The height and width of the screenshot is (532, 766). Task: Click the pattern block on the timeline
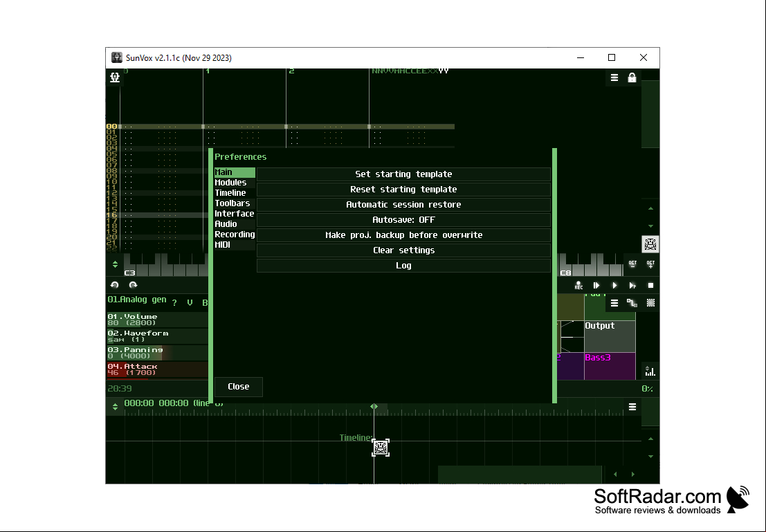tap(381, 448)
